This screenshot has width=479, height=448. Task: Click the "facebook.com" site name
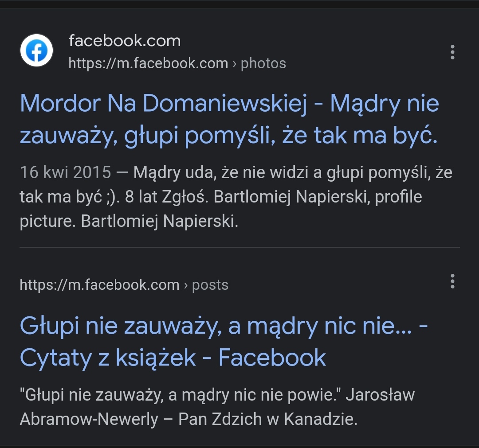(x=125, y=41)
